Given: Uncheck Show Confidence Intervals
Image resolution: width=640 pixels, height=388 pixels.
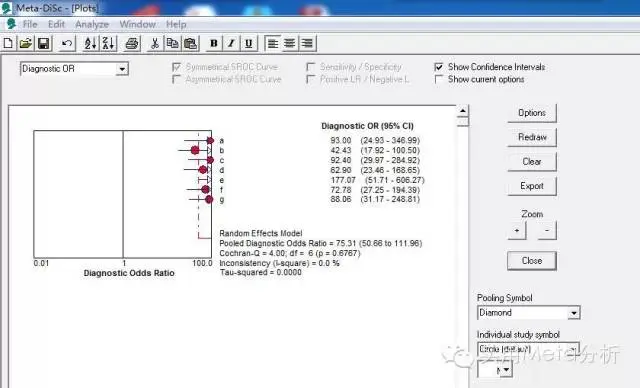Looking at the screenshot, I should (x=439, y=67).
